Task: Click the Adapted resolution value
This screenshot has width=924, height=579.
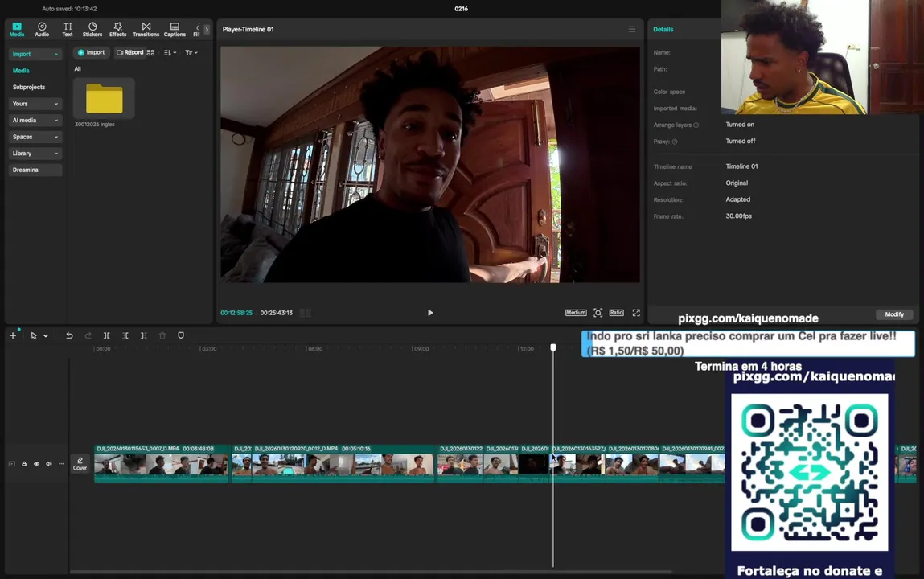Action: [737, 199]
